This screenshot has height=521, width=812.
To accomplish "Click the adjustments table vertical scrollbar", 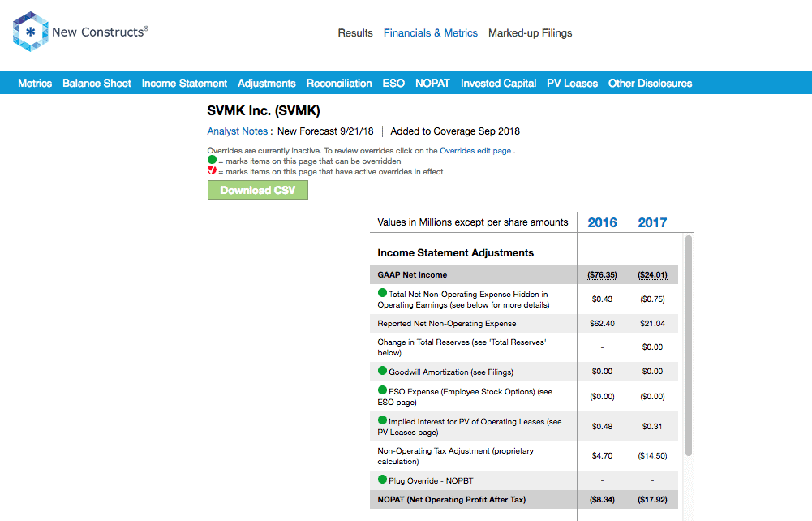I will tap(688, 346).
